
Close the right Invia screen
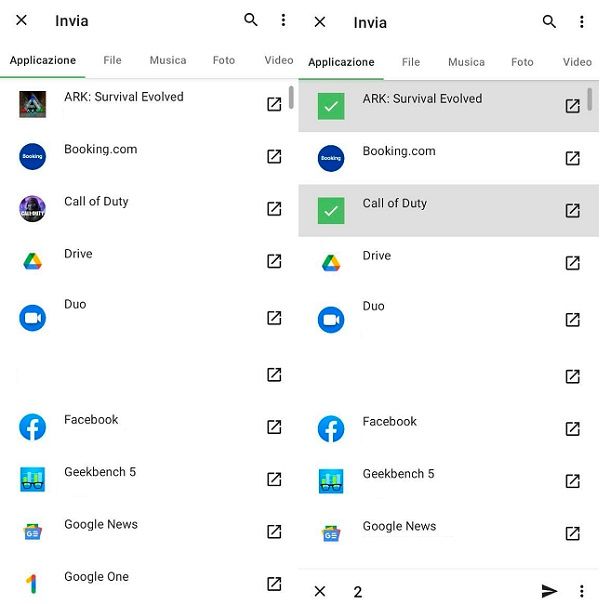[x=320, y=22]
